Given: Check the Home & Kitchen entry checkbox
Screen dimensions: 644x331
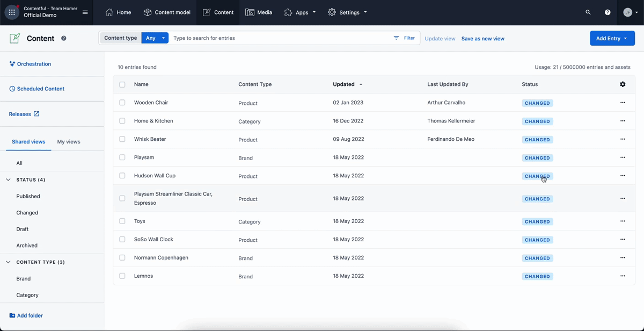Looking at the screenshot, I should coord(122,121).
